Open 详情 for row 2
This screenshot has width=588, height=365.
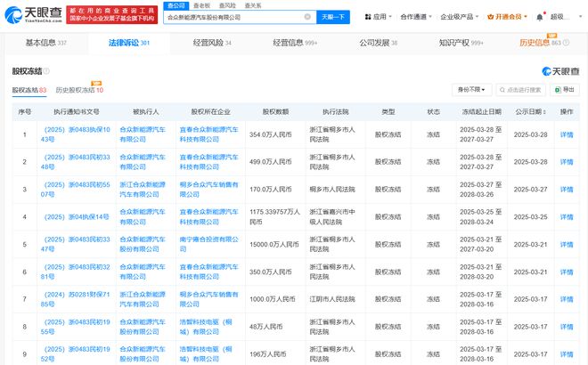567,162
